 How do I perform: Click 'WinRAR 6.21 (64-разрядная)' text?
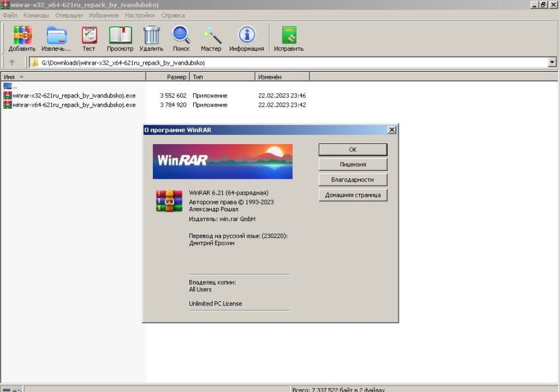coord(229,193)
